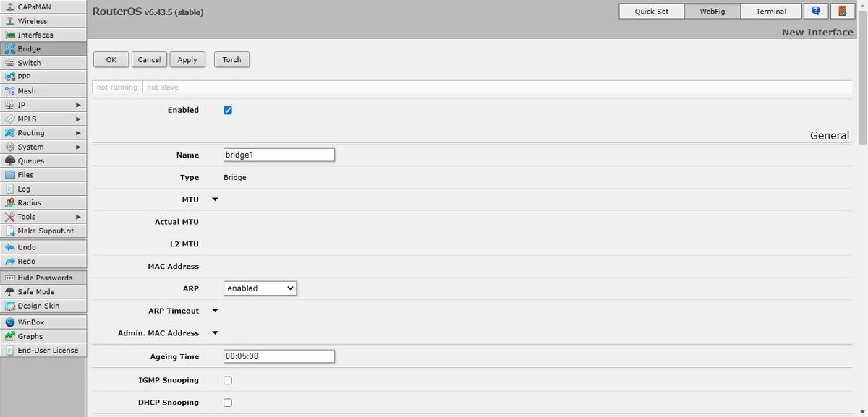This screenshot has width=868, height=417.
Task: Click the 'not running' status label
Action: click(116, 87)
